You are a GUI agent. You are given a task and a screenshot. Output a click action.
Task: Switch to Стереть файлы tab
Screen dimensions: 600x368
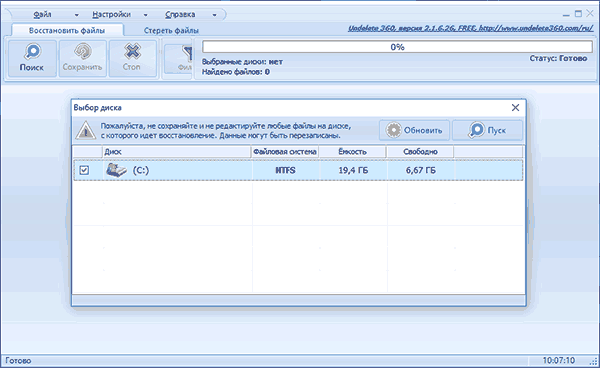point(171,31)
